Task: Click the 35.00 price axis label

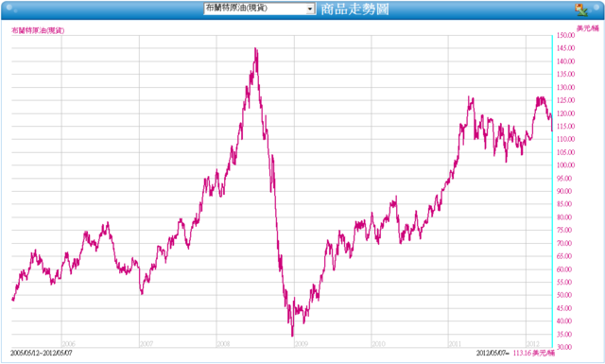Action: 563,335
